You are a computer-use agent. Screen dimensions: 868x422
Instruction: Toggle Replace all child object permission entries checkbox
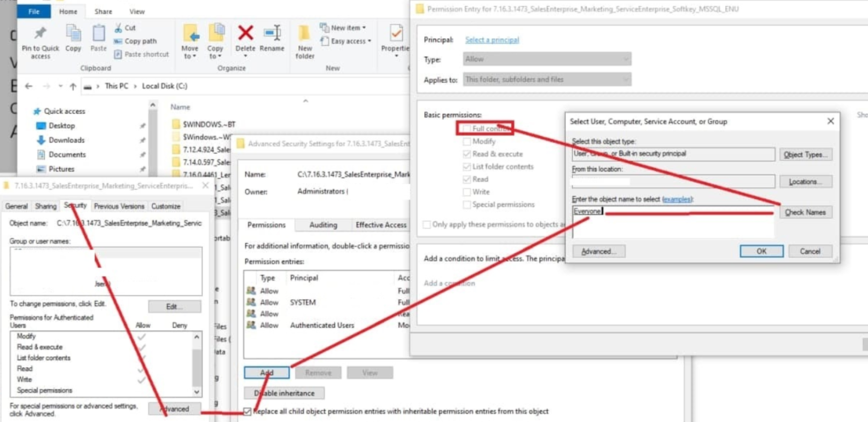tap(247, 412)
